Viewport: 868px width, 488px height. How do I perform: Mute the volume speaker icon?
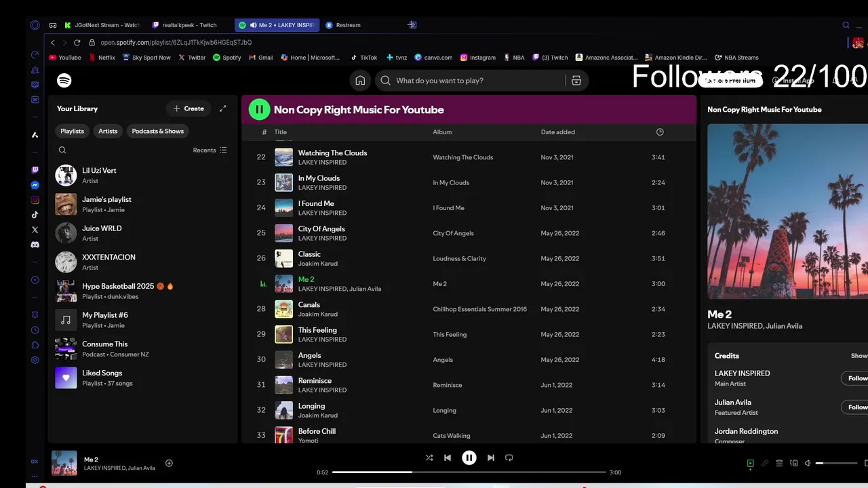808,464
